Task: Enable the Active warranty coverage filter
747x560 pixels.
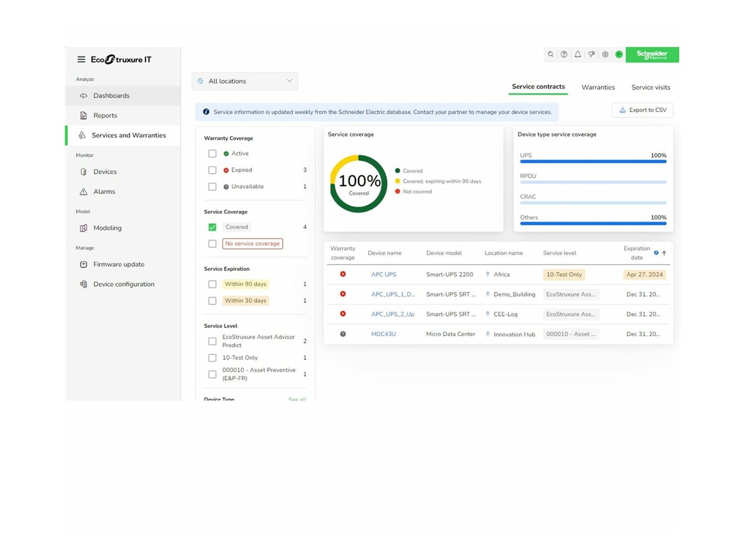Action: 212,153
